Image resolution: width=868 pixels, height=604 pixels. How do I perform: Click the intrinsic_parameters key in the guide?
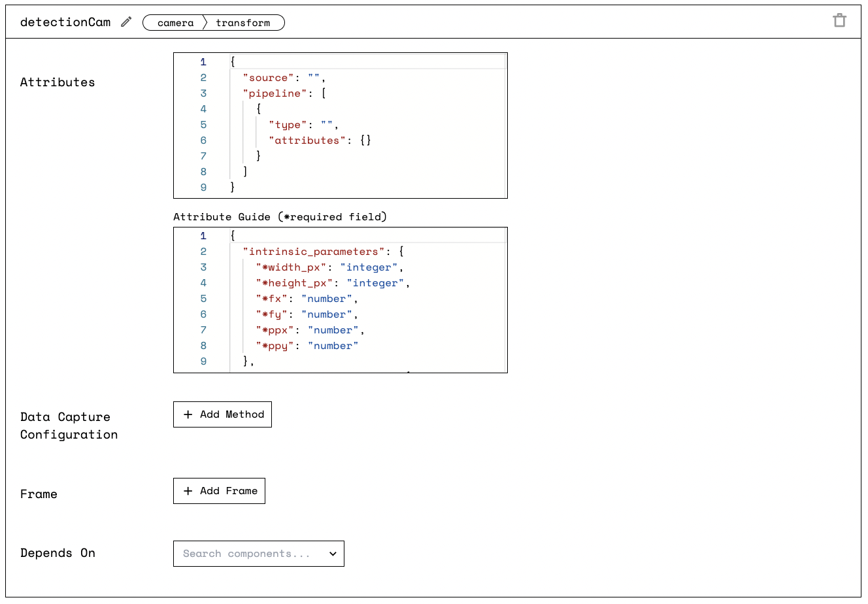click(314, 251)
